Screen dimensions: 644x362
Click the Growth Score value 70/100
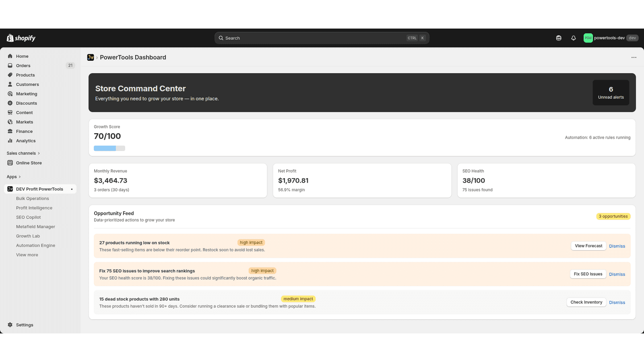[107, 136]
